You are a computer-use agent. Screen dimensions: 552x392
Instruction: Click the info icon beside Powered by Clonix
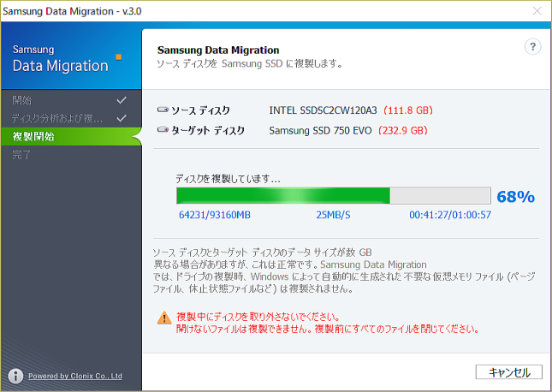[15, 376]
